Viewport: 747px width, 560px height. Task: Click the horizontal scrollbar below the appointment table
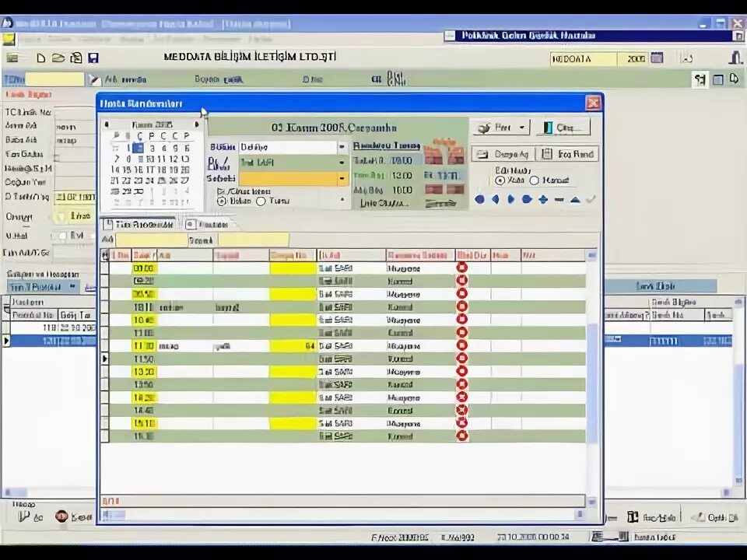click(x=342, y=515)
